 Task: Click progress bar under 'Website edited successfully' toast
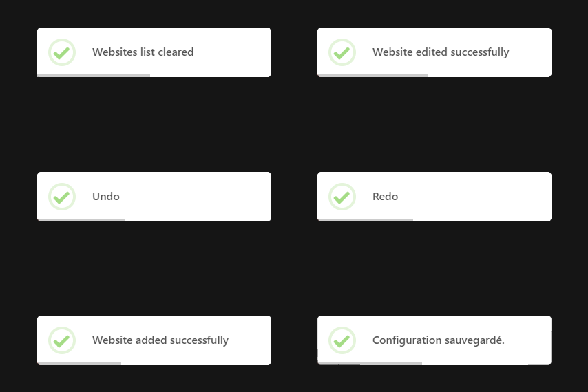(373, 75)
